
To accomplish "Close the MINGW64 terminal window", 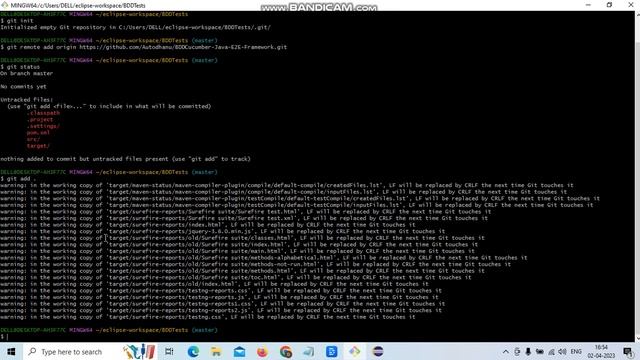I will [631, 5].
